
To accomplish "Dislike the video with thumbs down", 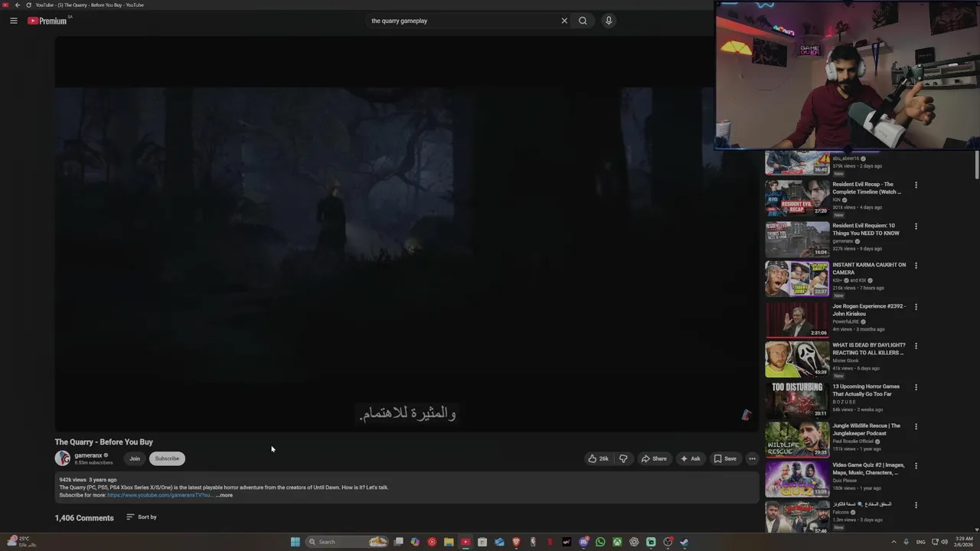I will 623,458.
